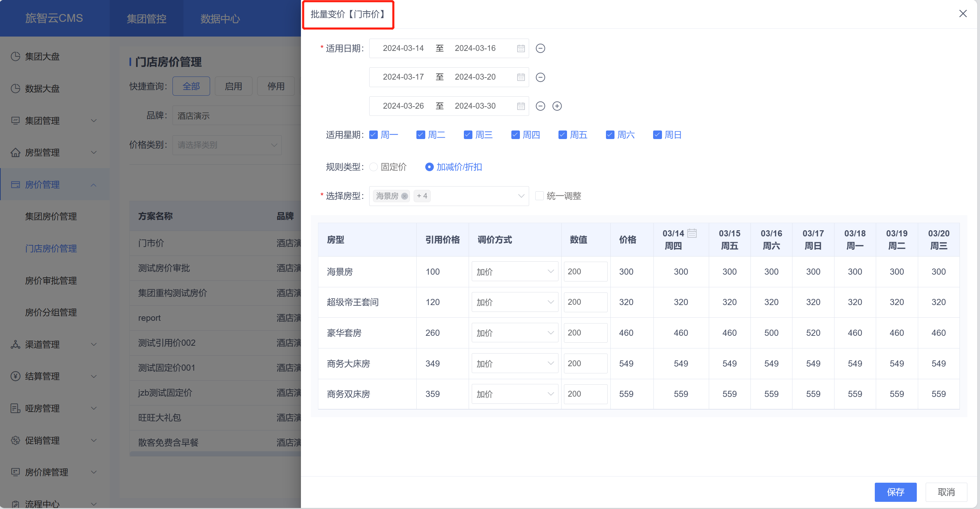
Task: Open 调价方式 dropdown for 商务双床房
Action: click(515, 394)
